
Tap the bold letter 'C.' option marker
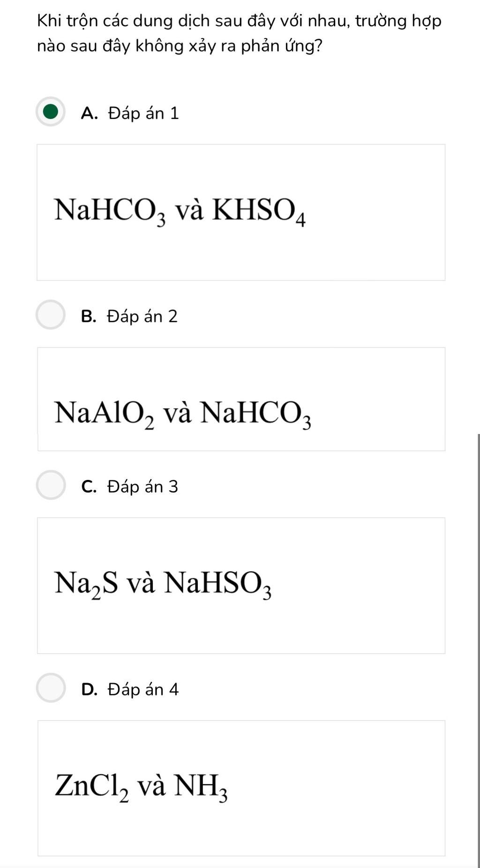coord(89,486)
